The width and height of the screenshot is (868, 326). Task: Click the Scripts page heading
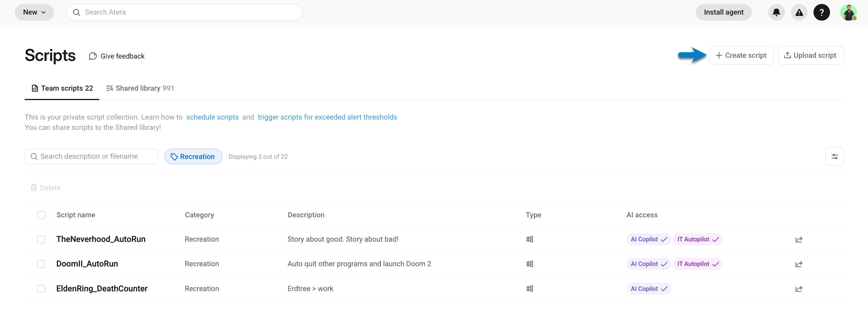pyautogui.click(x=50, y=55)
